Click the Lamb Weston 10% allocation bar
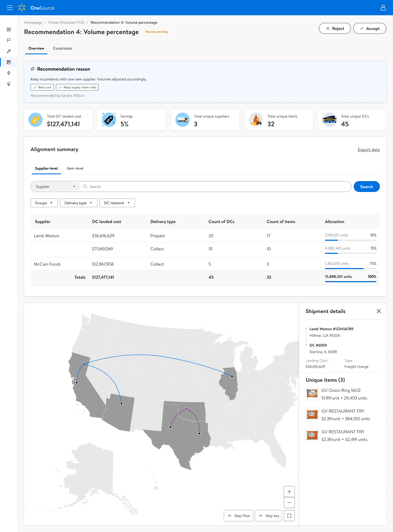The height and width of the screenshot is (532, 393). (351, 240)
